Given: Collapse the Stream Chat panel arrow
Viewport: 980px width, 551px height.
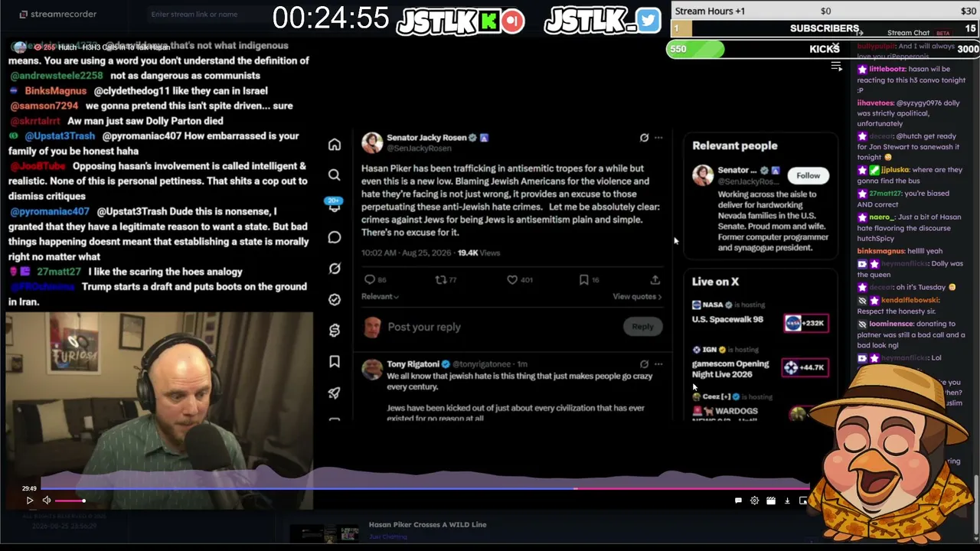Looking at the screenshot, I should (x=859, y=33).
